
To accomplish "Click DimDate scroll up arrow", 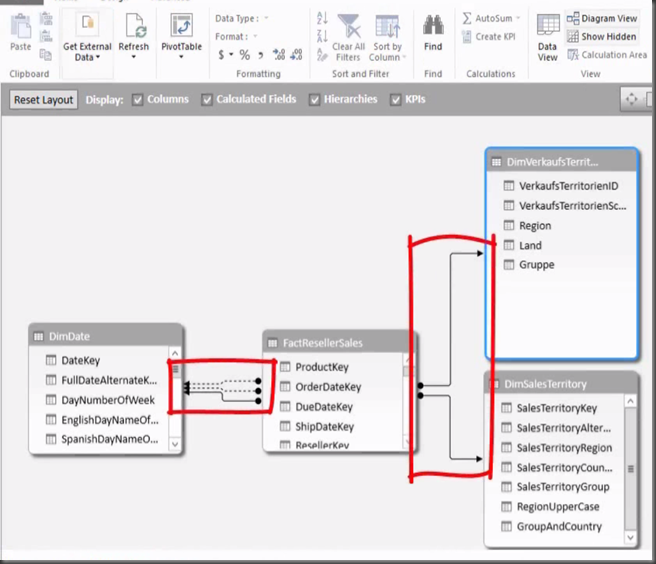I will coord(175,354).
